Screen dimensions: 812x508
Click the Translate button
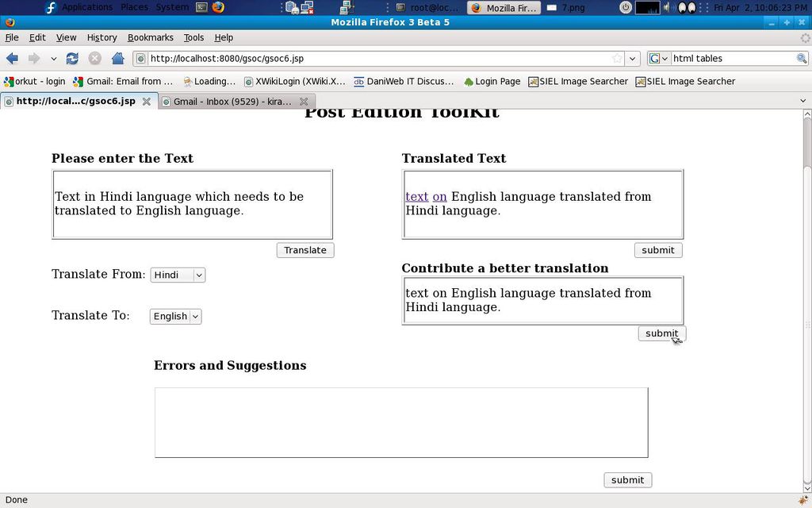pyautogui.click(x=305, y=250)
